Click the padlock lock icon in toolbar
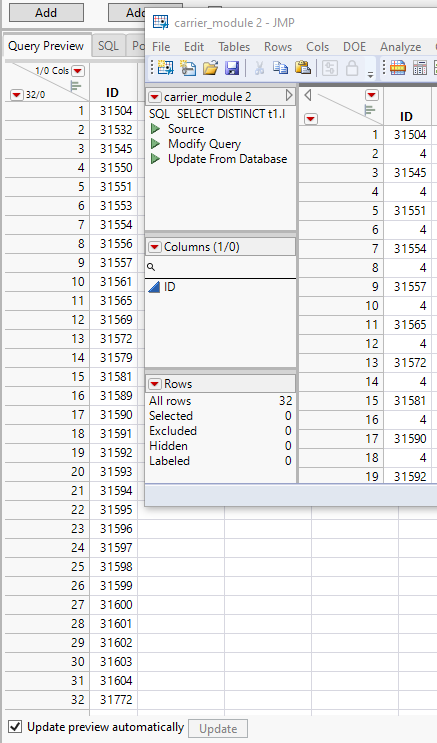This screenshot has width=437, height=743. 352,68
